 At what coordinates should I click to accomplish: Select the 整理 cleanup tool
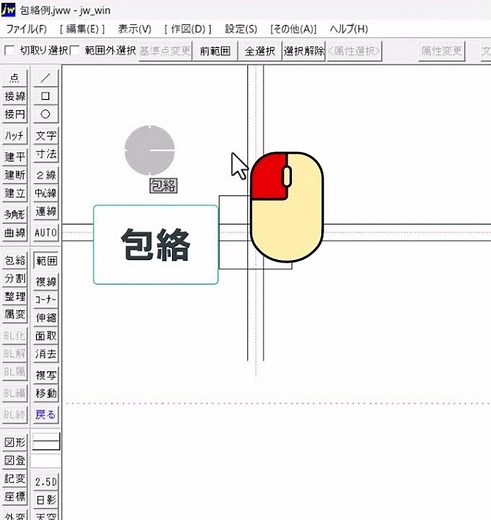click(15, 297)
